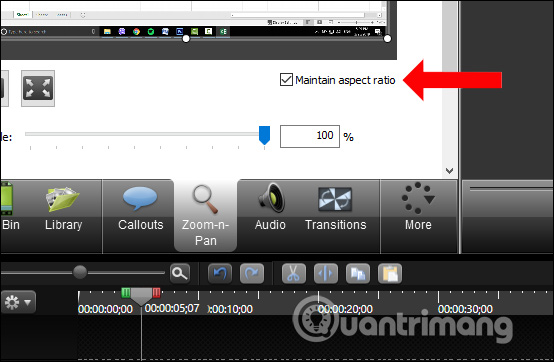The width and height of the screenshot is (554, 362).
Task: Click the fit-to-full-screen arrows button
Action: tap(38, 88)
